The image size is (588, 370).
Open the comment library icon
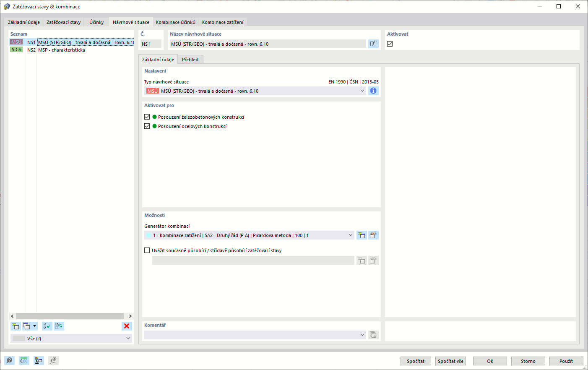373,335
